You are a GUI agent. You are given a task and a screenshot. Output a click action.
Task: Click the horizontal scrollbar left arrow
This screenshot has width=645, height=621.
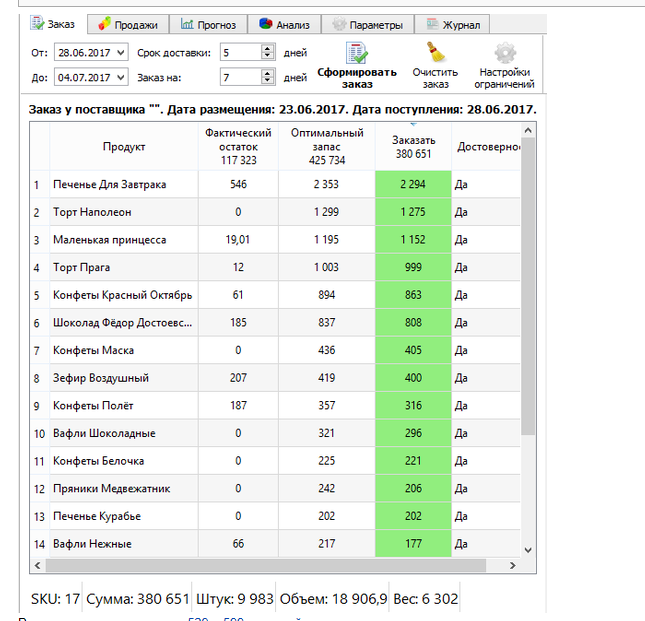tap(38, 565)
